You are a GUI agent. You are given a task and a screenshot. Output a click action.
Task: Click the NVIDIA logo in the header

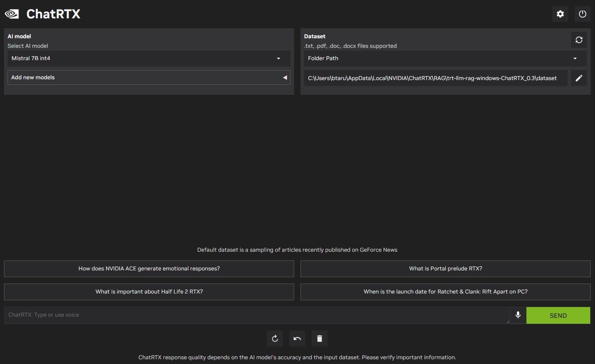[x=12, y=14]
